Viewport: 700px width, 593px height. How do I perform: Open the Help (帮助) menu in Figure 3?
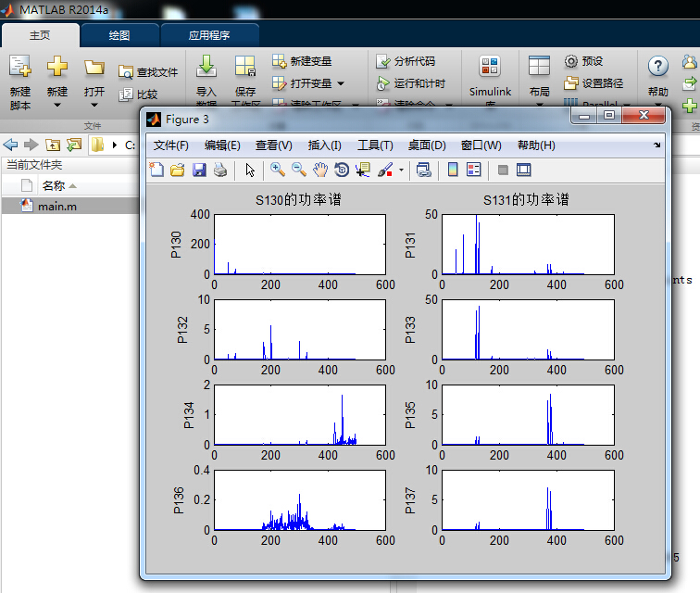pos(536,145)
